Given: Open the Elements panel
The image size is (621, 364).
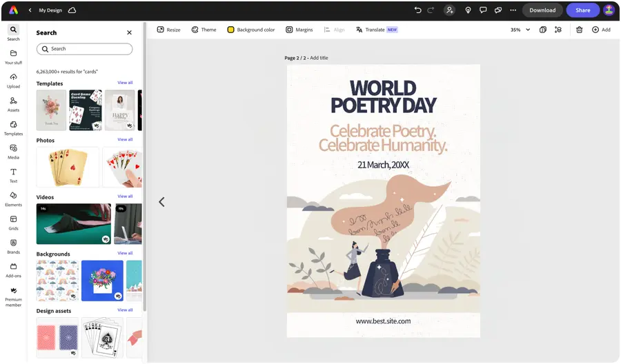Looking at the screenshot, I should pyautogui.click(x=14, y=199).
